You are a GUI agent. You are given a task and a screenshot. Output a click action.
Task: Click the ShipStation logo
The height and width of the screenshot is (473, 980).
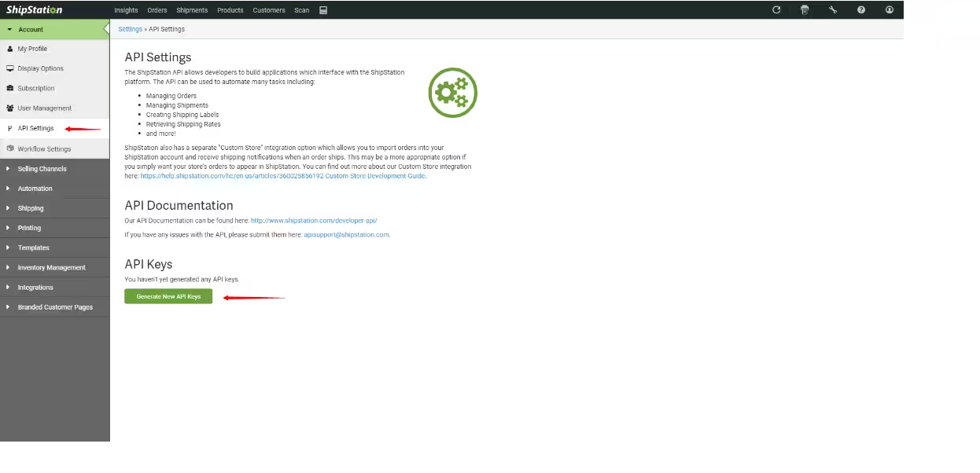pyautogui.click(x=35, y=9)
